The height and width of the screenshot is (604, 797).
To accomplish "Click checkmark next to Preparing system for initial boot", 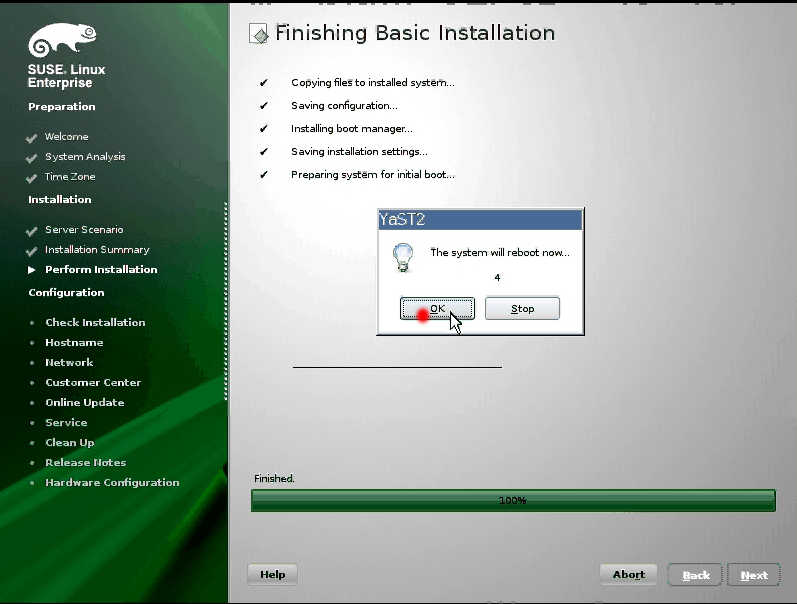I will click(263, 174).
